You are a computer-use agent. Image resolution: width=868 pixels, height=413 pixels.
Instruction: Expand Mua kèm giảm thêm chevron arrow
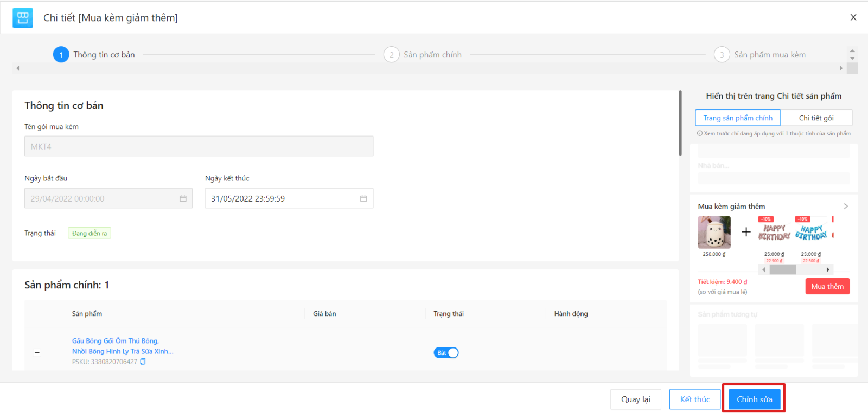(x=846, y=206)
